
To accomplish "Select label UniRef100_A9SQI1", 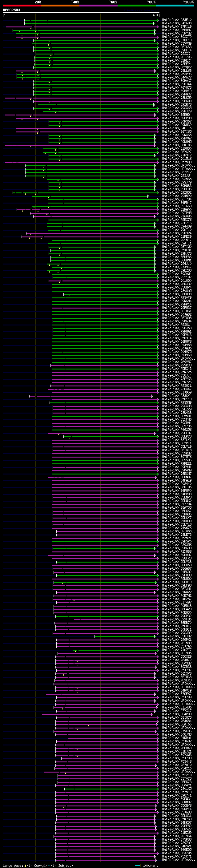I will 176,386.
